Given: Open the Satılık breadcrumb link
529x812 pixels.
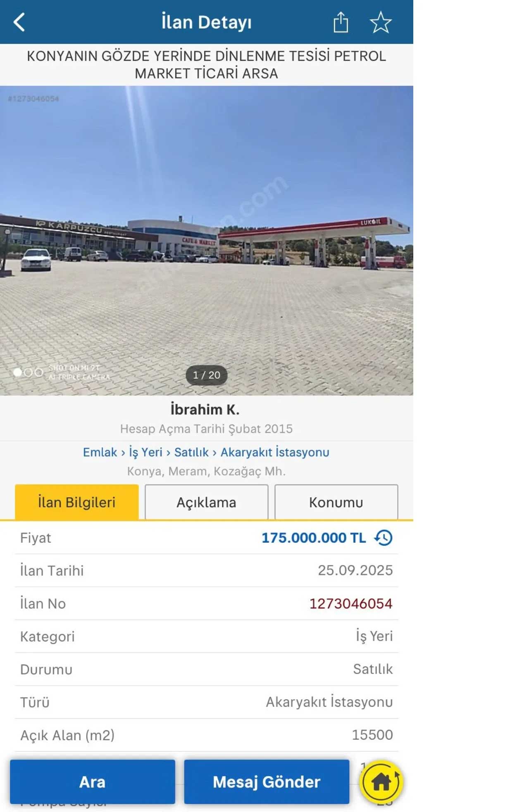Looking at the screenshot, I should (x=192, y=452).
